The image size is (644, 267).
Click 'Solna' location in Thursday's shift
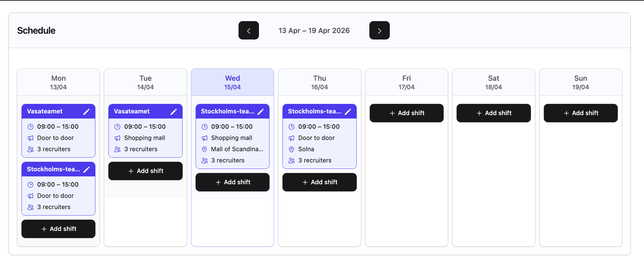(306, 149)
